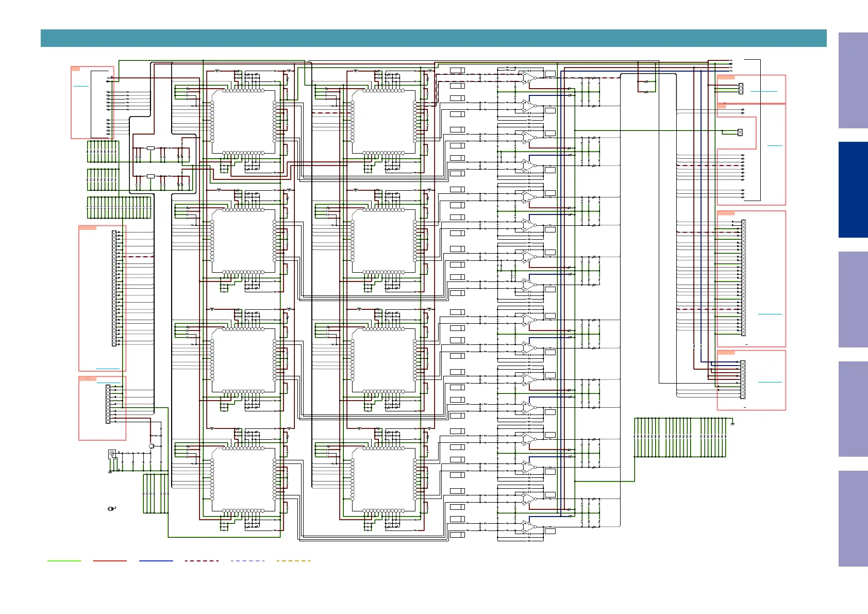
Task: Click the dashed orange legend line
Action: coord(293,561)
